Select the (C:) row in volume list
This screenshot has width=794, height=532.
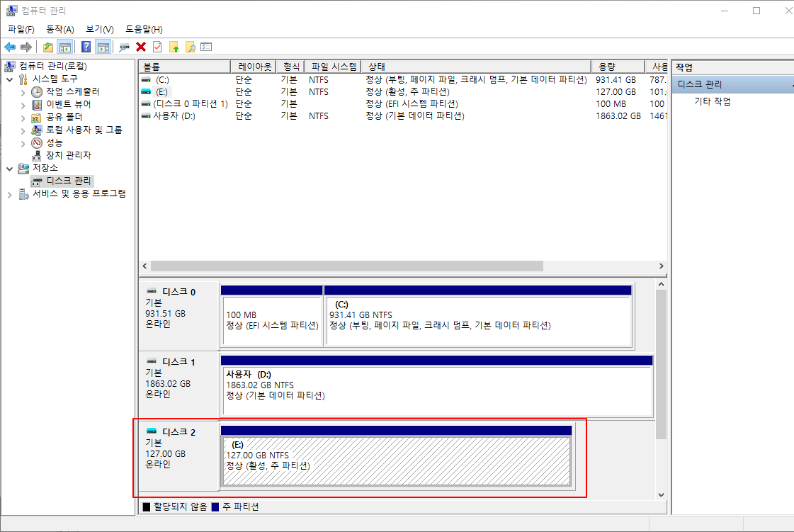pos(403,79)
